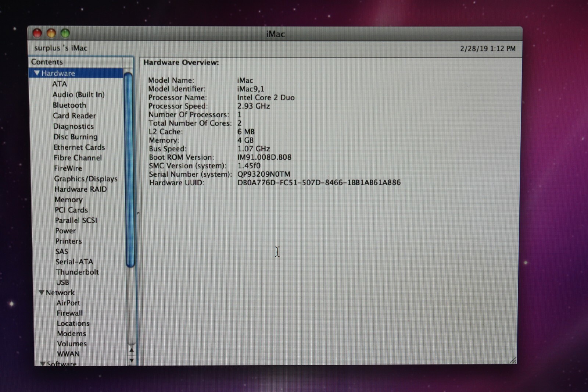
Task: Click the Hardware Overview heading
Action: [181, 63]
